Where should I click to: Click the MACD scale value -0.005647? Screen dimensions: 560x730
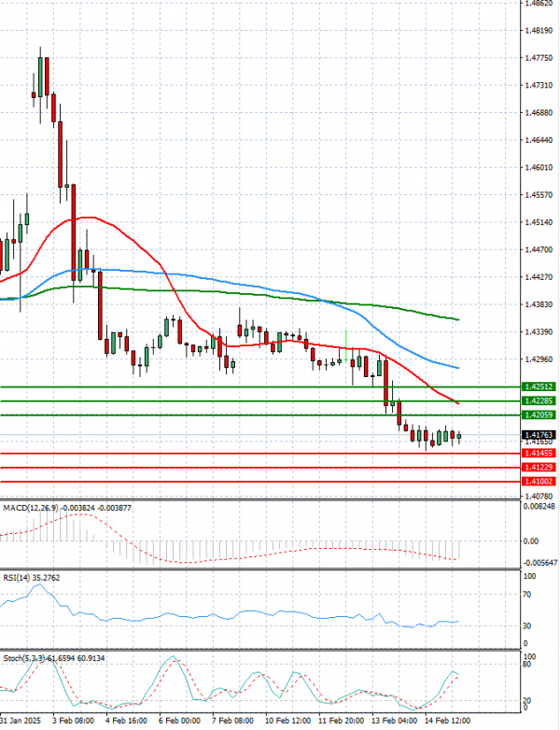coord(540,562)
